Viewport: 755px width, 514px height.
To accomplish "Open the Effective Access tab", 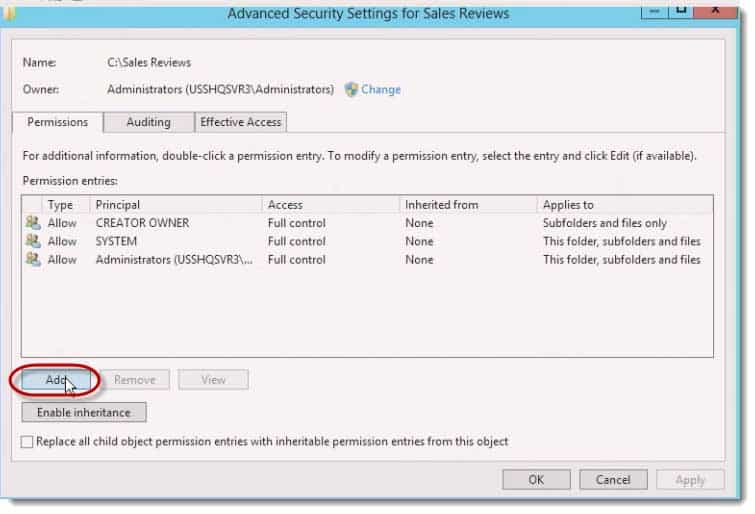I will (x=241, y=122).
